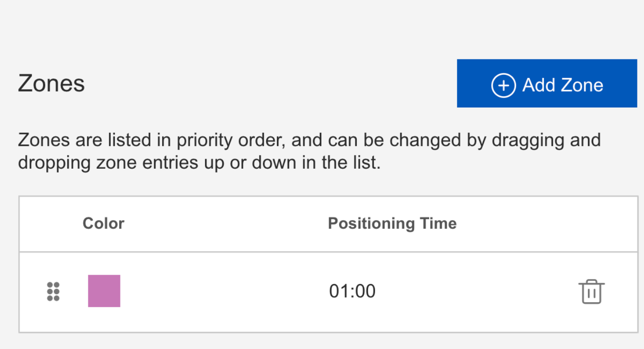Click the Positioning Time column header
This screenshot has height=349, width=644.
click(392, 223)
